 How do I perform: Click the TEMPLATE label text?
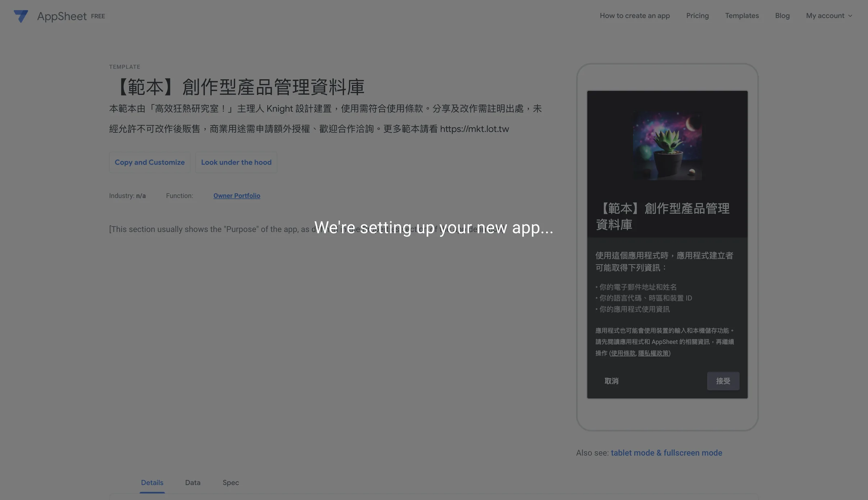(125, 67)
